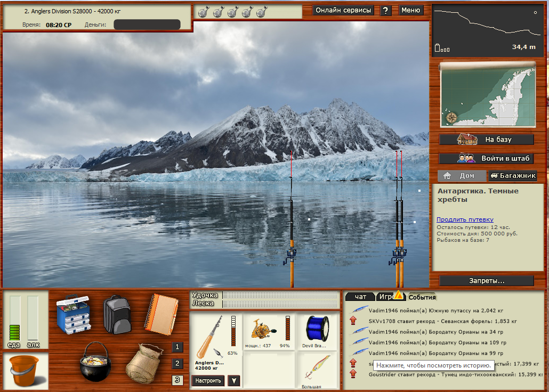Open the Онлайн сервисы menu

click(343, 10)
